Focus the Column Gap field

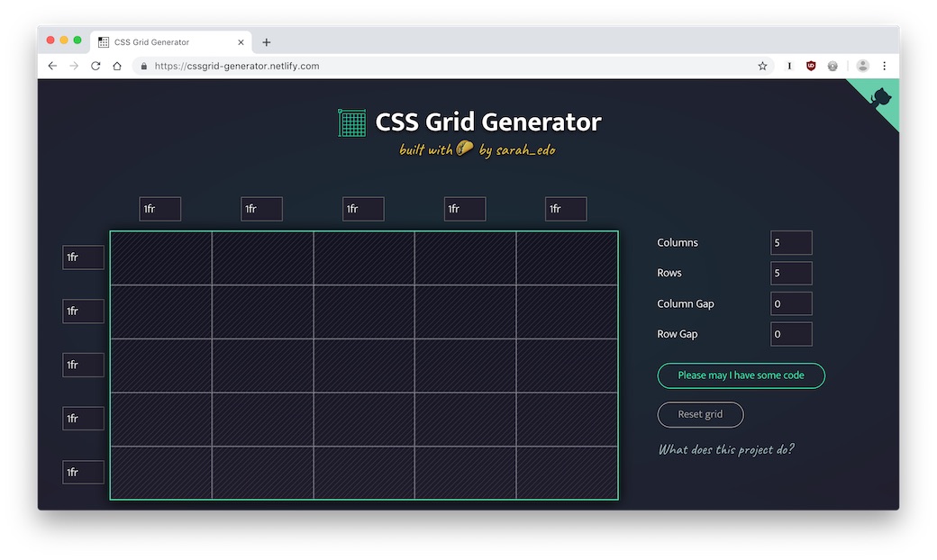[x=791, y=304]
